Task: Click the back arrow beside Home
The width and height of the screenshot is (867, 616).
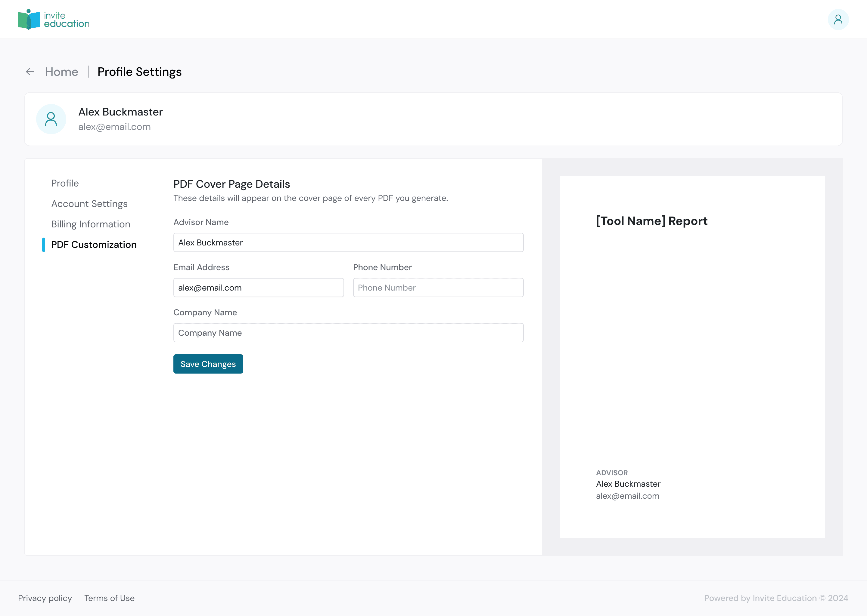Action: coord(30,72)
